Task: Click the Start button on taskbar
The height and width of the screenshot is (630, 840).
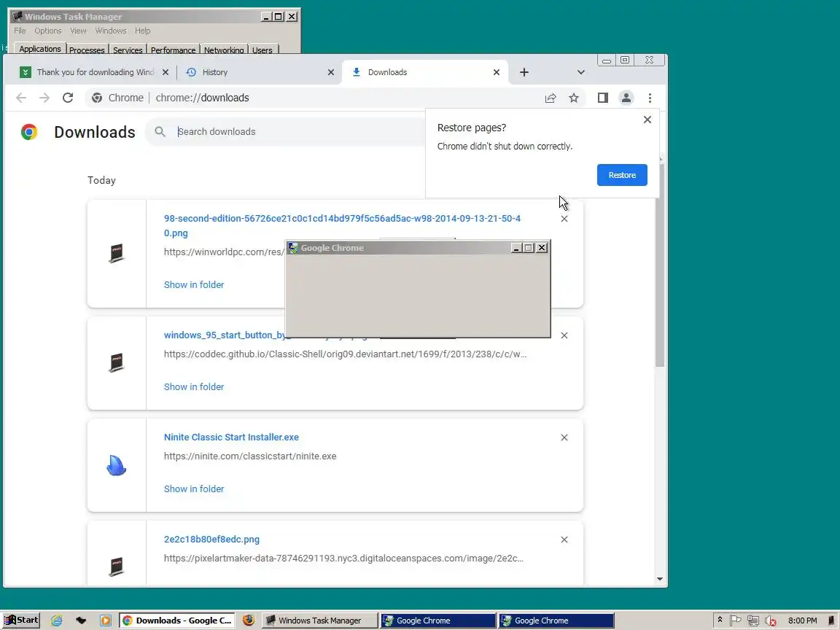Action: tap(21, 621)
